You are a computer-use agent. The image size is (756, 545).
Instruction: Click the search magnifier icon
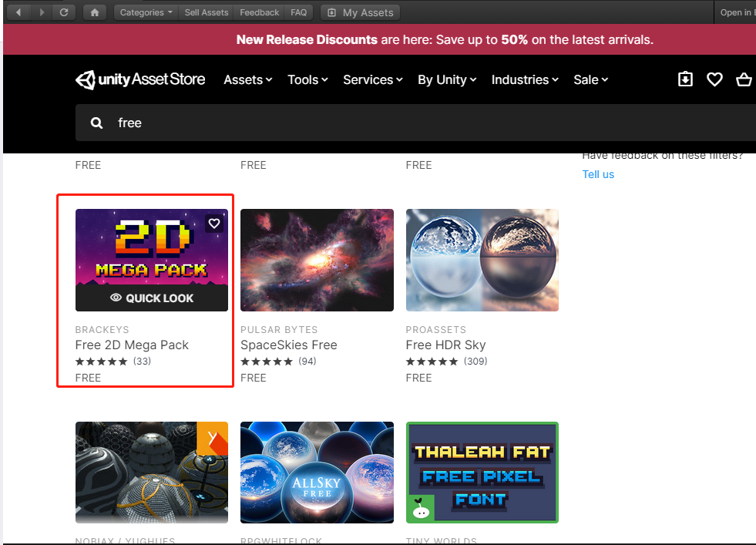[96, 123]
